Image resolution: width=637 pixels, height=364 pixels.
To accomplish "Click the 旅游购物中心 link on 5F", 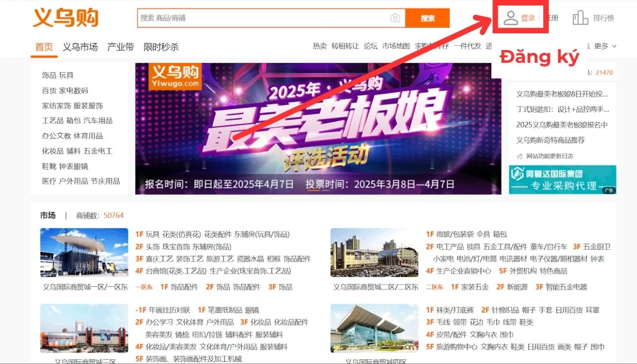I will pyautogui.click(x=457, y=347).
